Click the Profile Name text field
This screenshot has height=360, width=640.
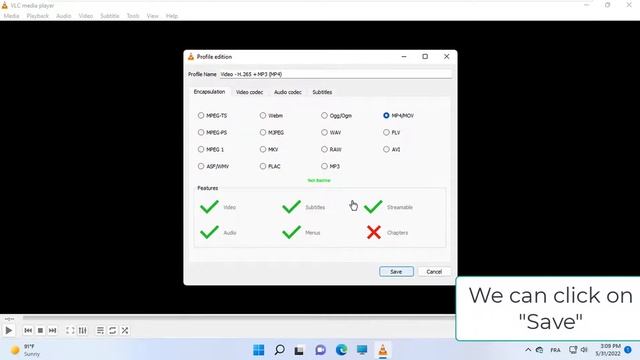336,74
